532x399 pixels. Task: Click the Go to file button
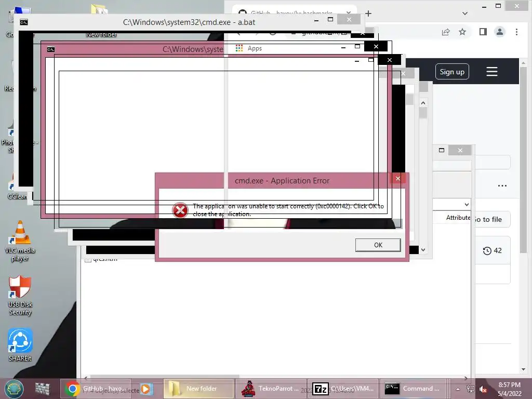point(488,220)
